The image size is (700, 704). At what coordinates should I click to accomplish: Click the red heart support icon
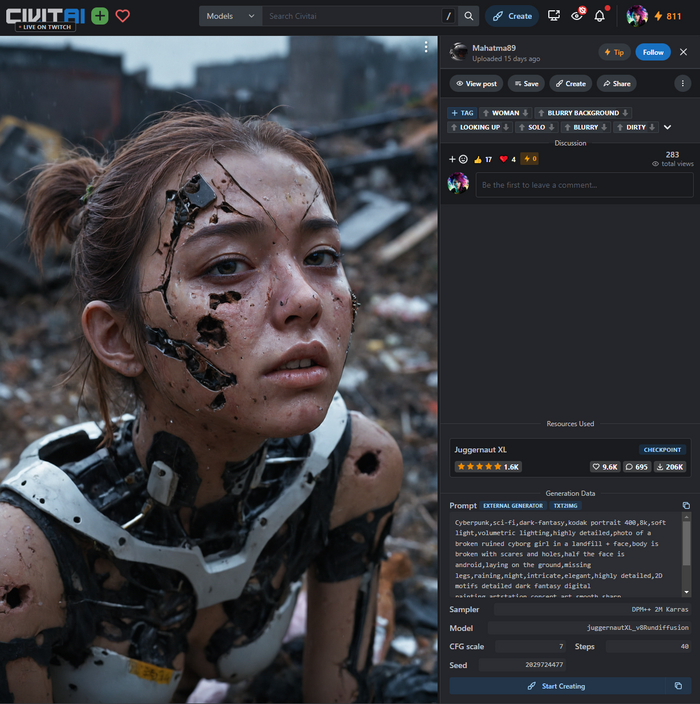pyautogui.click(x=123, y=16)
